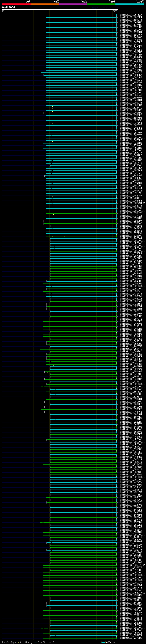
Task: View the UniRef100_P48727 hit label
Action: pos(131,620)
